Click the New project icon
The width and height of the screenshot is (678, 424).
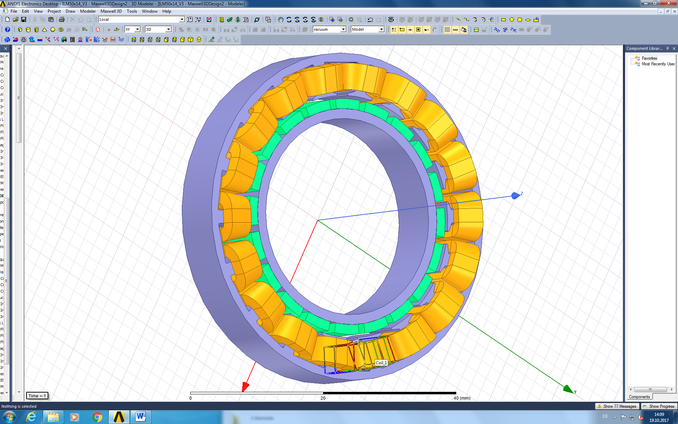tap(7, 19)
